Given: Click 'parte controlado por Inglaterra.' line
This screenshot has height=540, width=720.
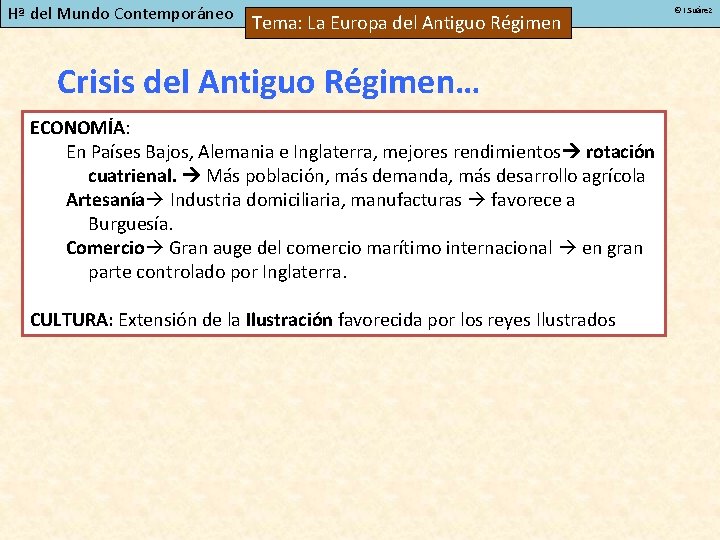Looking at the screenshot, I should pos(218,272).
